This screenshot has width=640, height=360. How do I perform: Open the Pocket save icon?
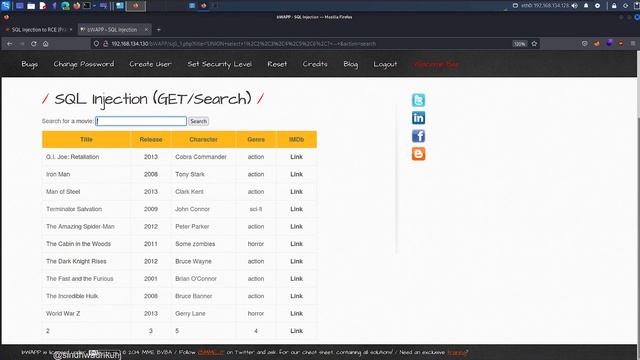[x=584, y=44]
